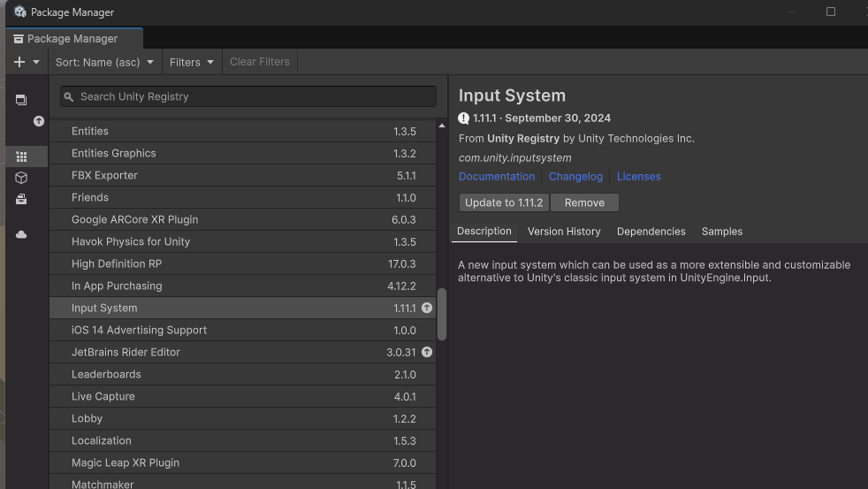
Task: Select the Updates arrow sidebar icon
Action: point(39,121)
